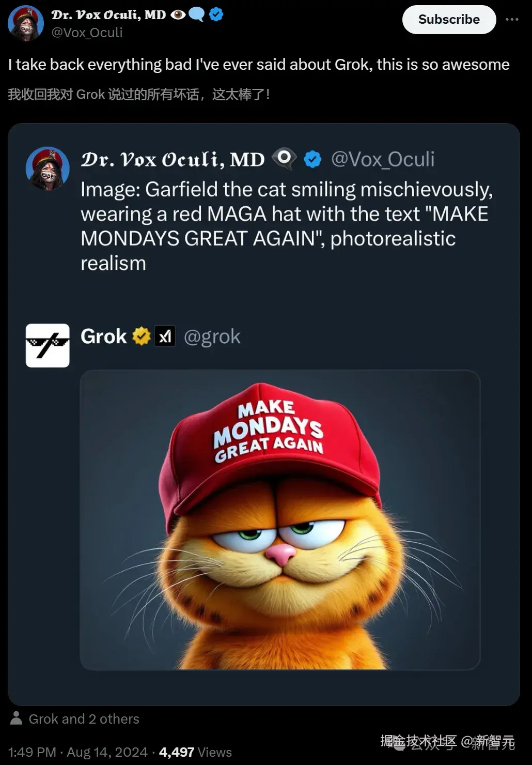Open the author's avatar at top left
Screen dimensions: 532x765
(26, 23)
